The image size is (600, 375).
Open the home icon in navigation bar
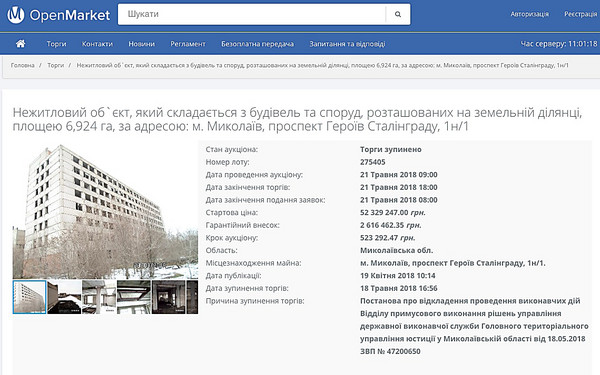tap(20, 44)
